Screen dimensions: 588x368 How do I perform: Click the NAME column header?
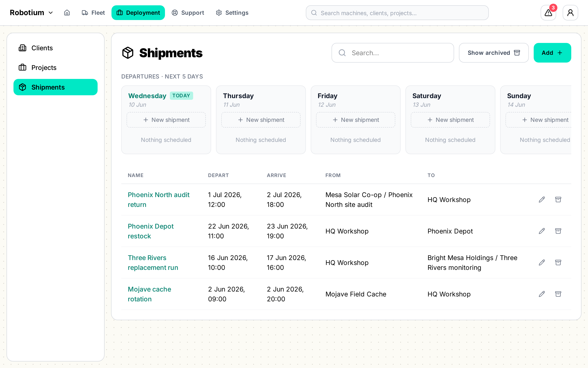coord(136,175)
